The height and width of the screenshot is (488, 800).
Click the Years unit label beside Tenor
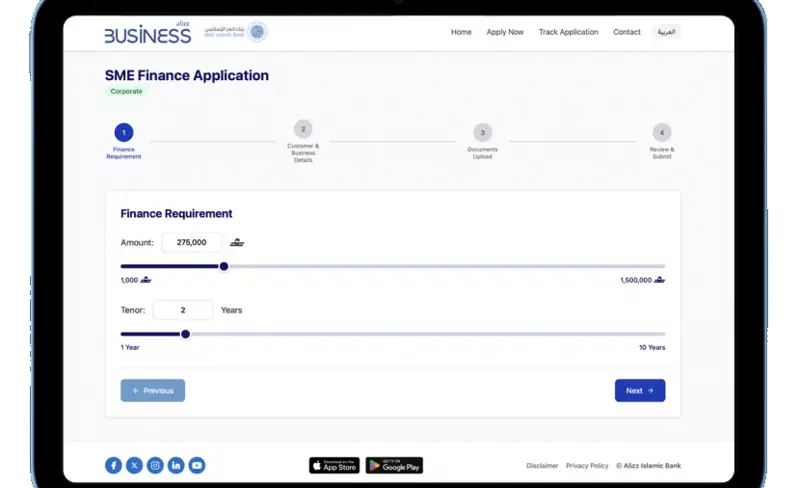coord(232,310)
